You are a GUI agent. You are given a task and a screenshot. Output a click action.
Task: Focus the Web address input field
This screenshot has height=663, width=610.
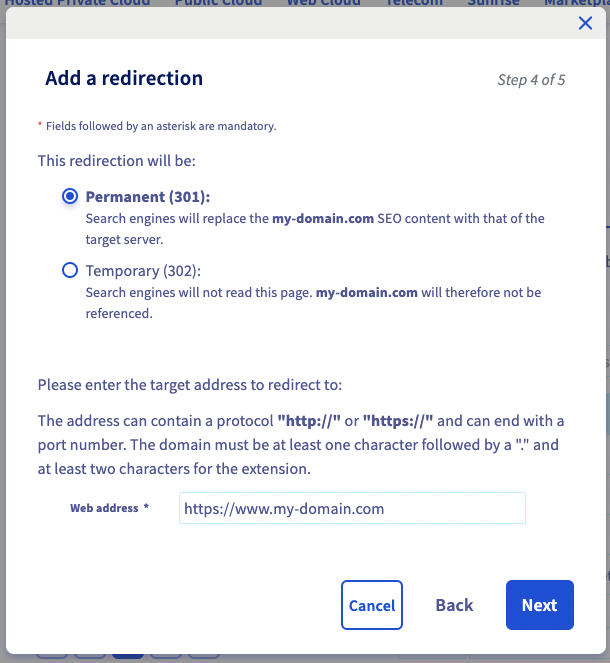coord(352,508)
